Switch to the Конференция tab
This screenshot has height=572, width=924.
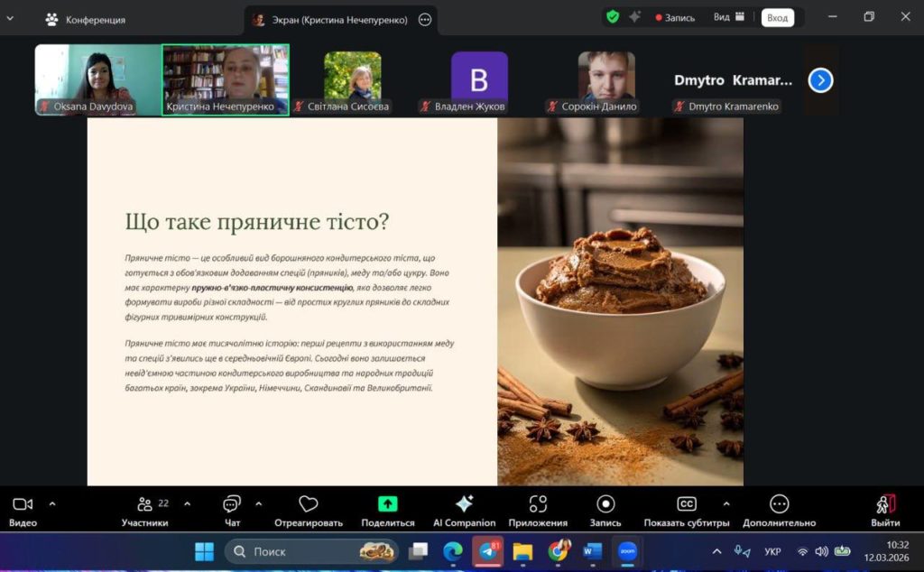click(86, 19)
